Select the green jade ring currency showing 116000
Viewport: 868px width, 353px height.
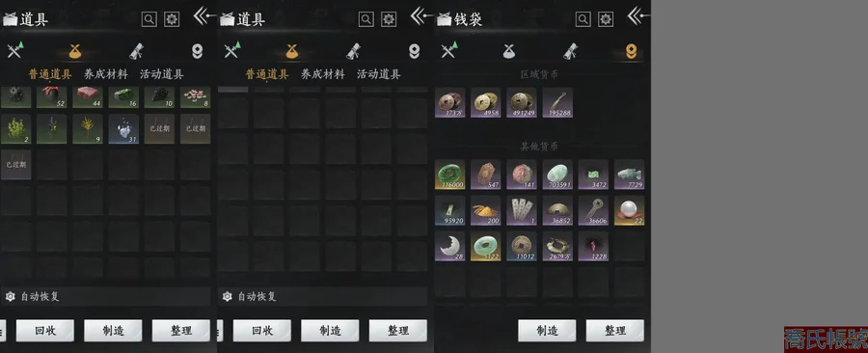click(x=449, y=175)
